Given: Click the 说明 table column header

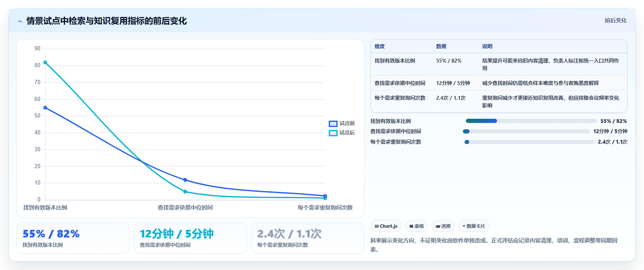Looking at the screenshot, I should pyautogui.click(x=487, y=46).
